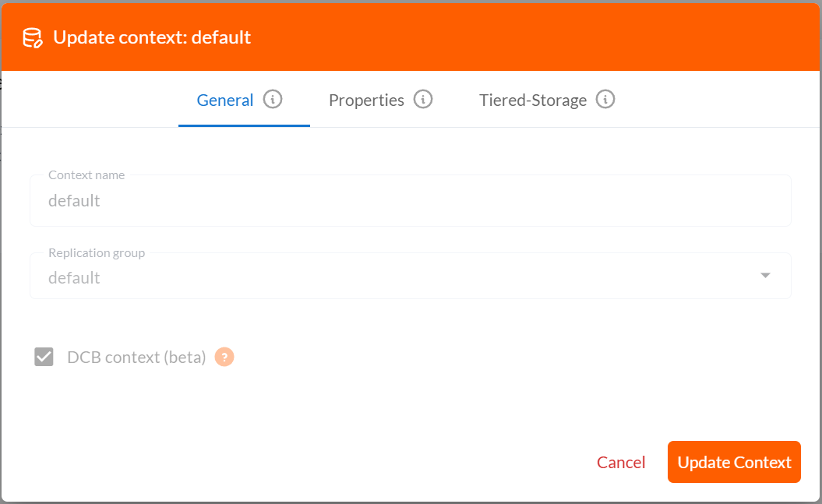Image resolution: width=822 pixels, height=504 pixels.
Task: Click the Replication group field label
Action: coord(97,253)
